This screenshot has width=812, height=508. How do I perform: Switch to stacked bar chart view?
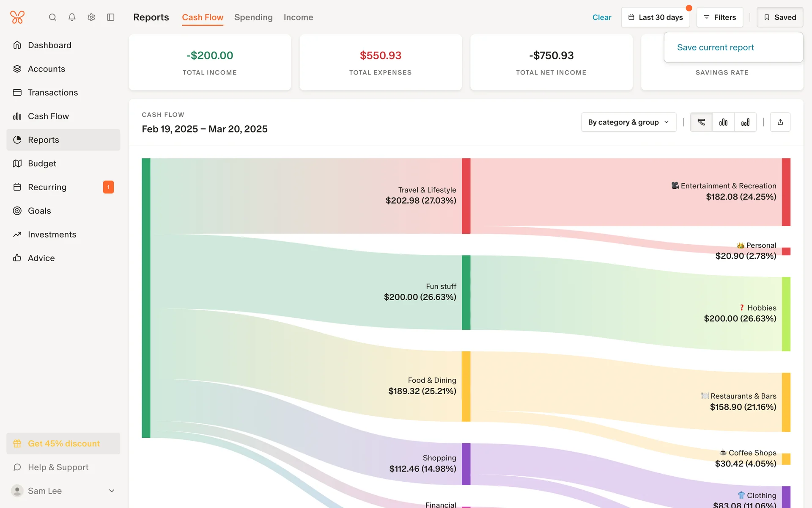pyautogui.click(x=745, y=122)
